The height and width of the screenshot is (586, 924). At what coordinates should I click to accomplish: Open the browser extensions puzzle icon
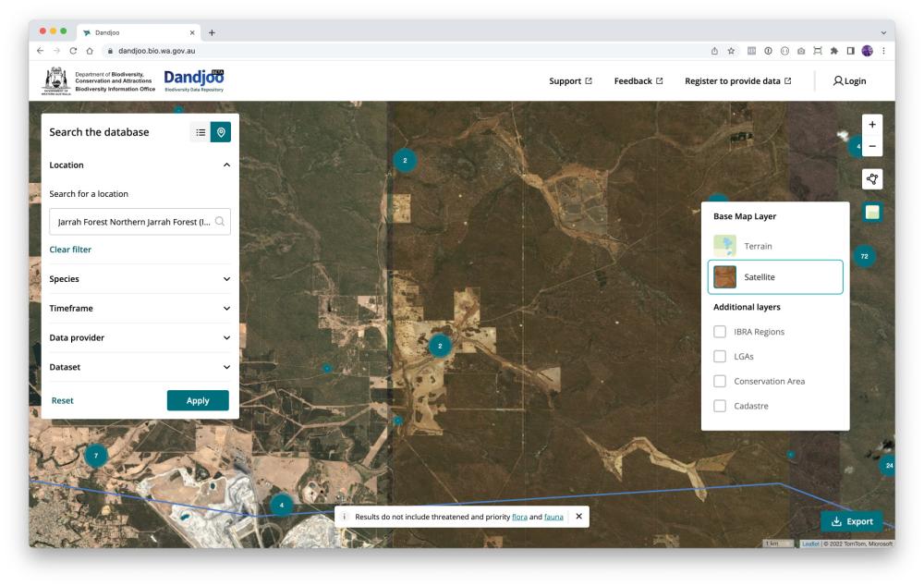833,51
